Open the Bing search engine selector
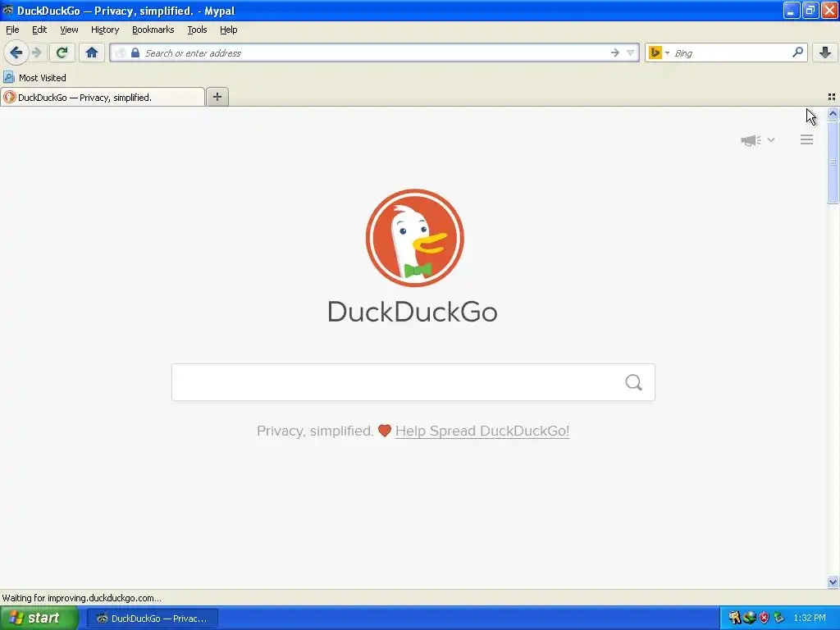The height and width of the screenshot is (630, 840). click(x=659, y=52)
